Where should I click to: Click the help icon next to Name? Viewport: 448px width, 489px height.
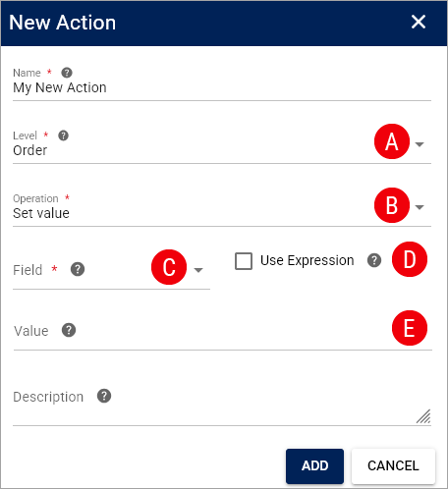[67, 73]
